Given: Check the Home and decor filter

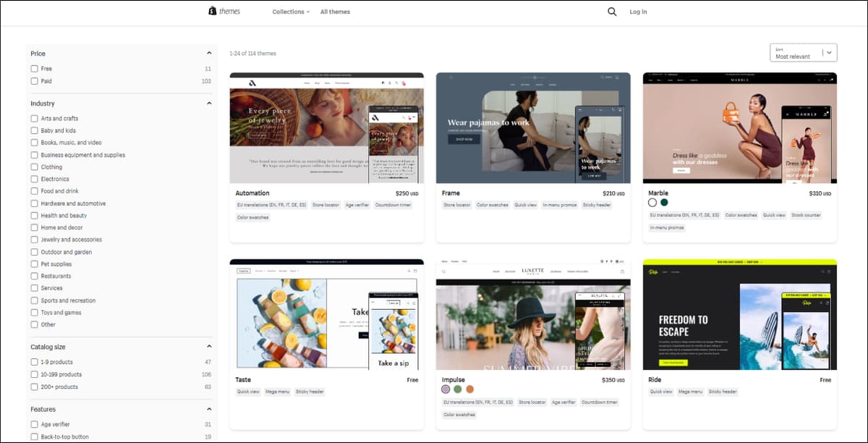Looking at the screenshot, I should 34,227.
